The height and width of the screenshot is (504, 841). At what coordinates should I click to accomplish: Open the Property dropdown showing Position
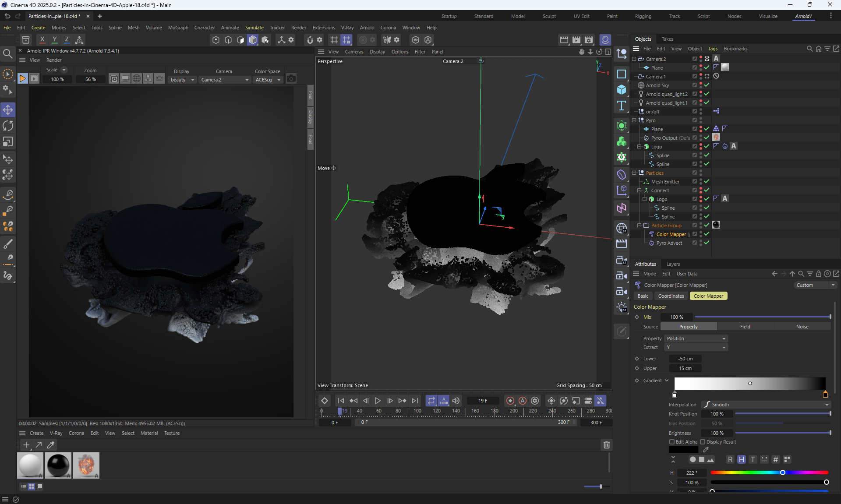coord(696,338)
